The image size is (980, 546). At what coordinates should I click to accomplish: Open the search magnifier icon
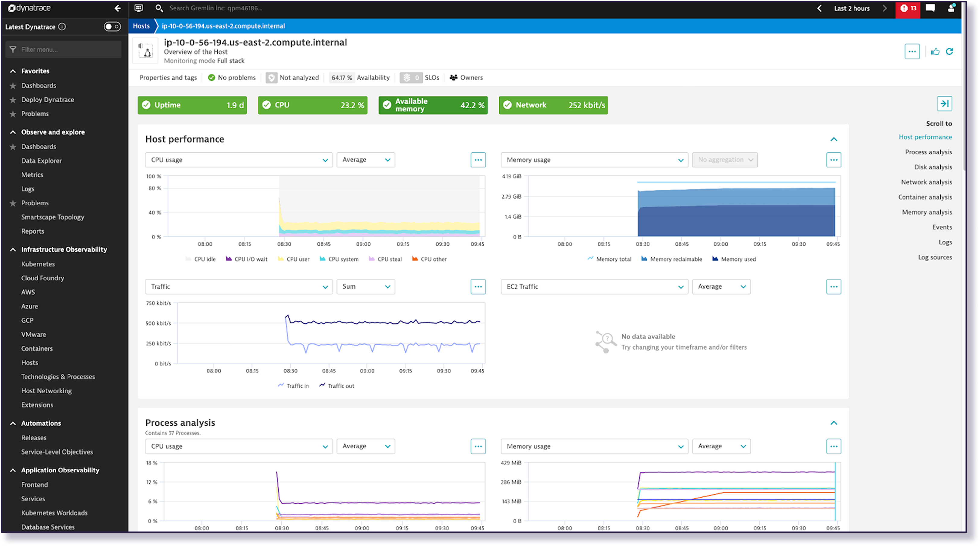[159, 8]
